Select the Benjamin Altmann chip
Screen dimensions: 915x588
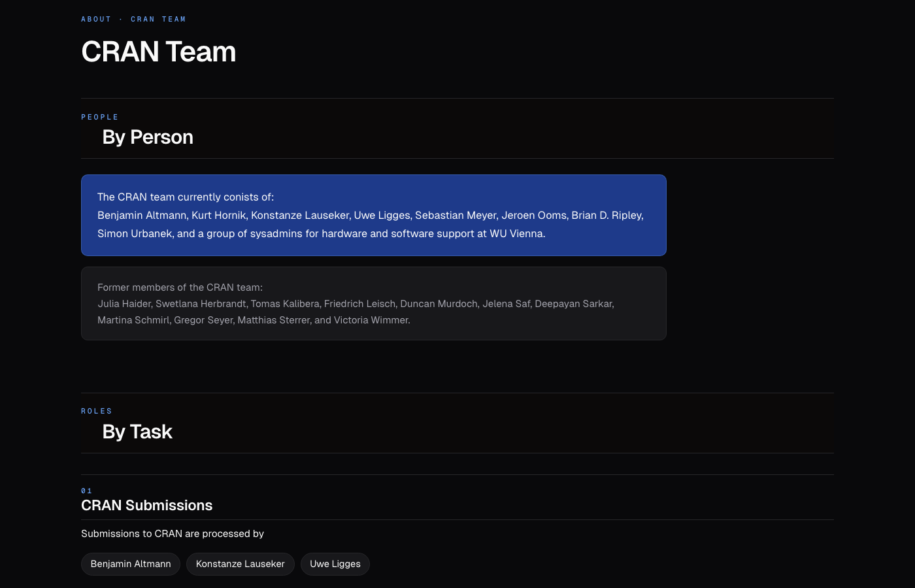131,564
